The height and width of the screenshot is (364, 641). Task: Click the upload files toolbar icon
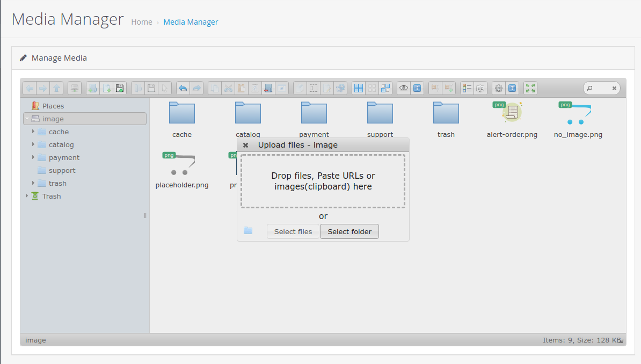tap(120, 88)
